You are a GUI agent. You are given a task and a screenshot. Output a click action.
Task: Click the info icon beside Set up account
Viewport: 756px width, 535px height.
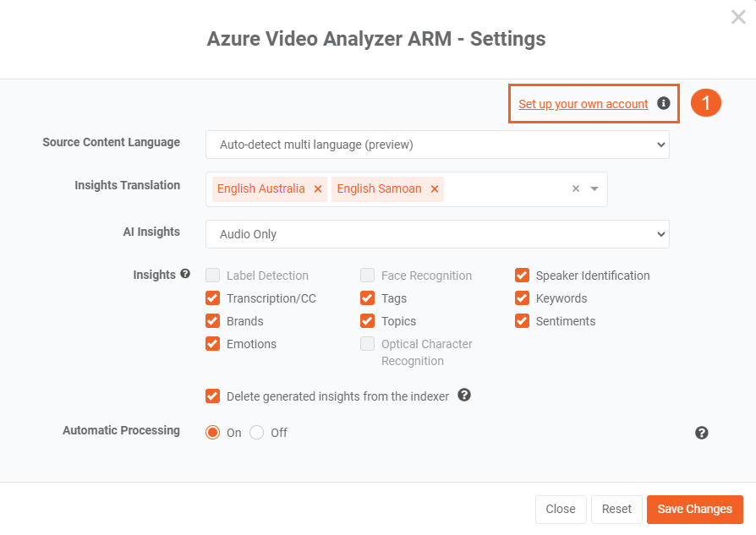pos(664,103)
